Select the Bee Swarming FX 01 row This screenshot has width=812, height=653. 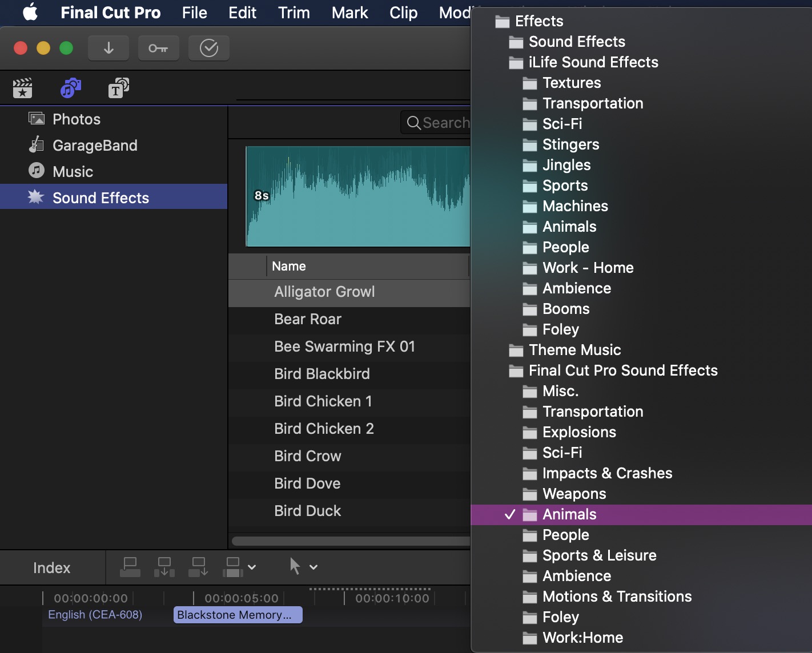click(x=349, y=347)
